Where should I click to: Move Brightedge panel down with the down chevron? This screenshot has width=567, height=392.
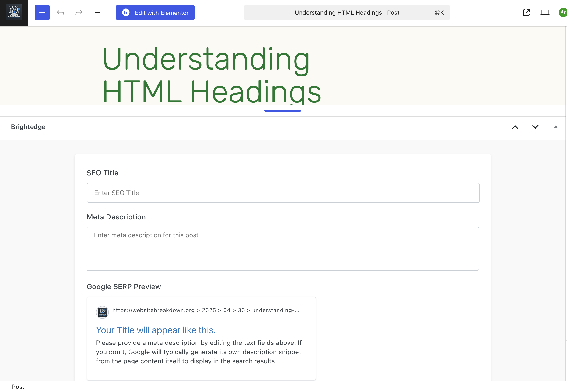(x=535, y=127)
